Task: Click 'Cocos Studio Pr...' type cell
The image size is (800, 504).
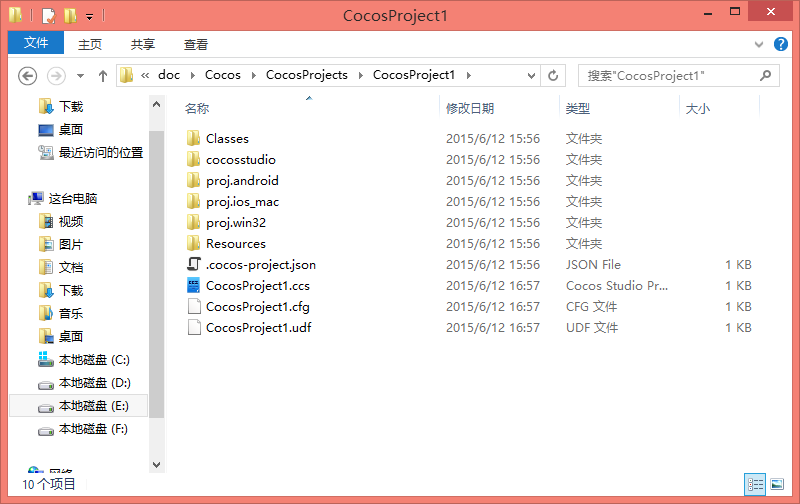Action: tap(616, 286)
